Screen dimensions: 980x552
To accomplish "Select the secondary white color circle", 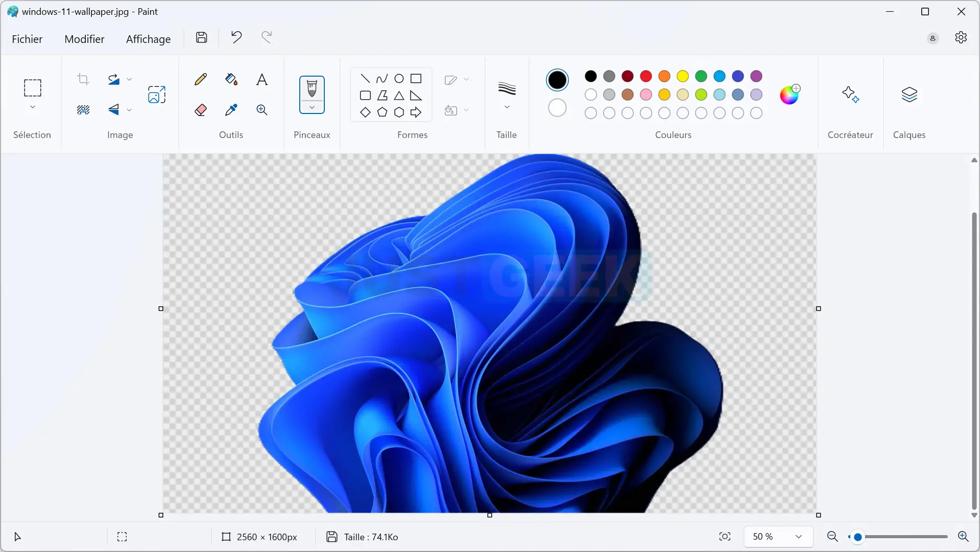I will pyautogui.click(x=557, y=108).
